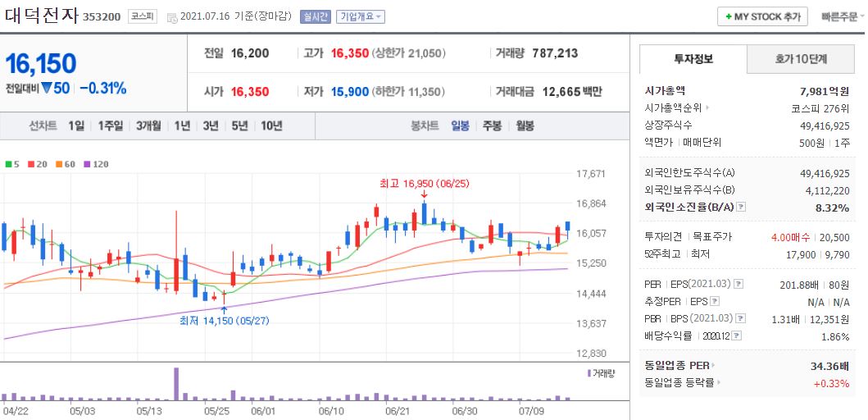Click the 거래량 value 787,213

(x=555, y=53)
